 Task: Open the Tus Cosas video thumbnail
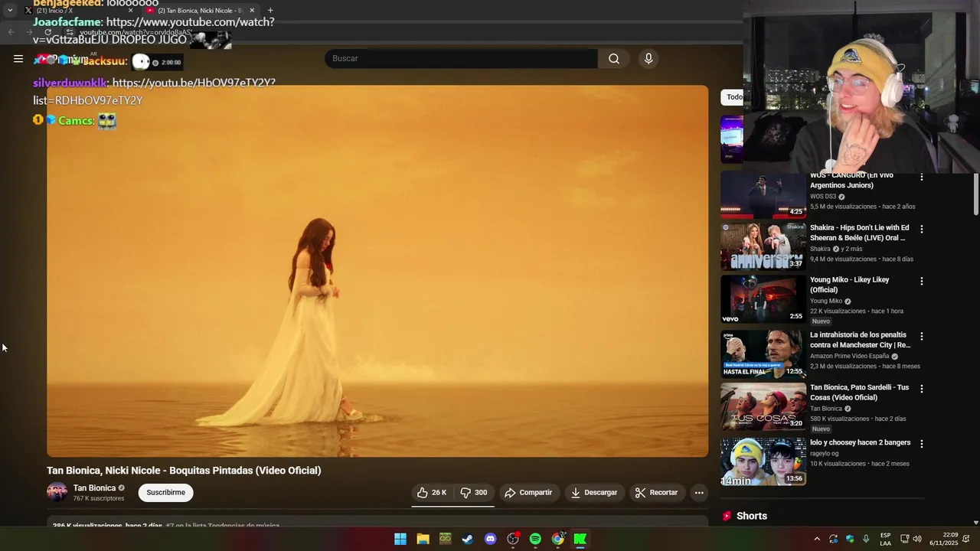[x=763, y=406]
